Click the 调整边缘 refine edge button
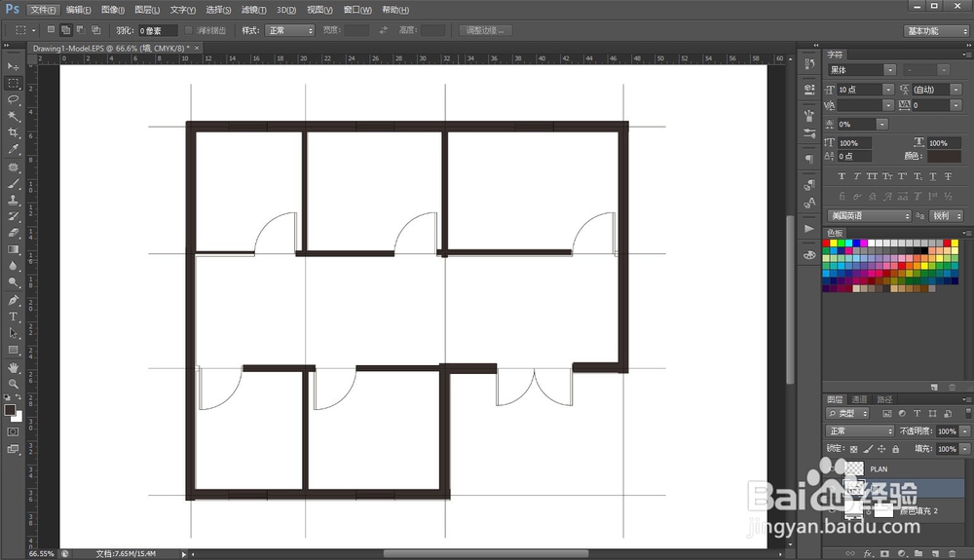Viewport: 974px width, 560px height. click(485, 30)
